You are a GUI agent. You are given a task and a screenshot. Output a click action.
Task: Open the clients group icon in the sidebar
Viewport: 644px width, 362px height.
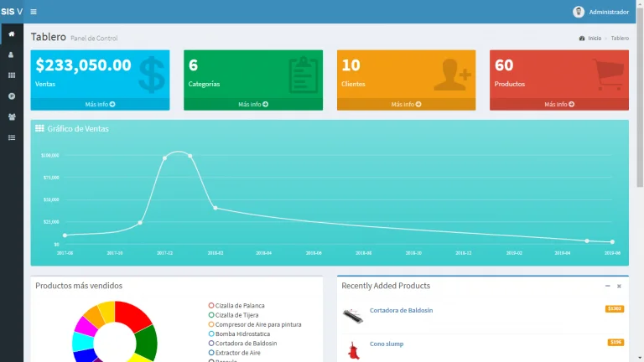click(x=12, y=117)
